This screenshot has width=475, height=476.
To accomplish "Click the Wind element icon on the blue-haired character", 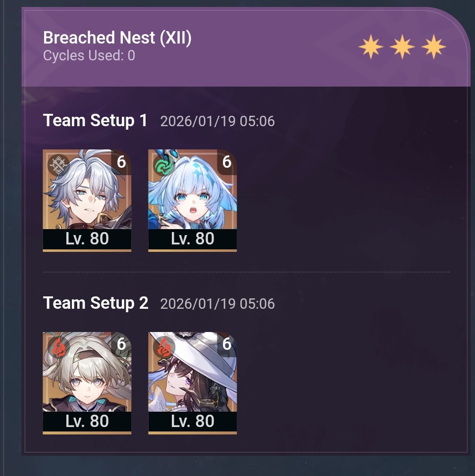I will tap(164, 165).
